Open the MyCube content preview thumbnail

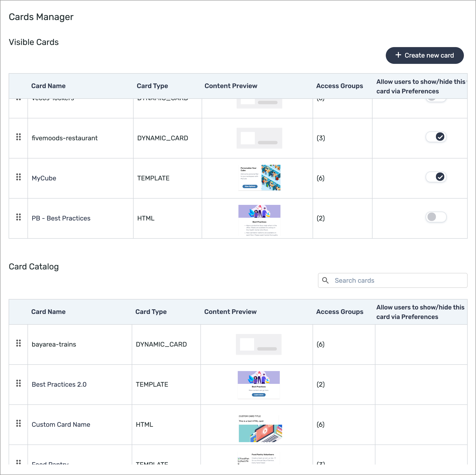[x=259, y=178]
